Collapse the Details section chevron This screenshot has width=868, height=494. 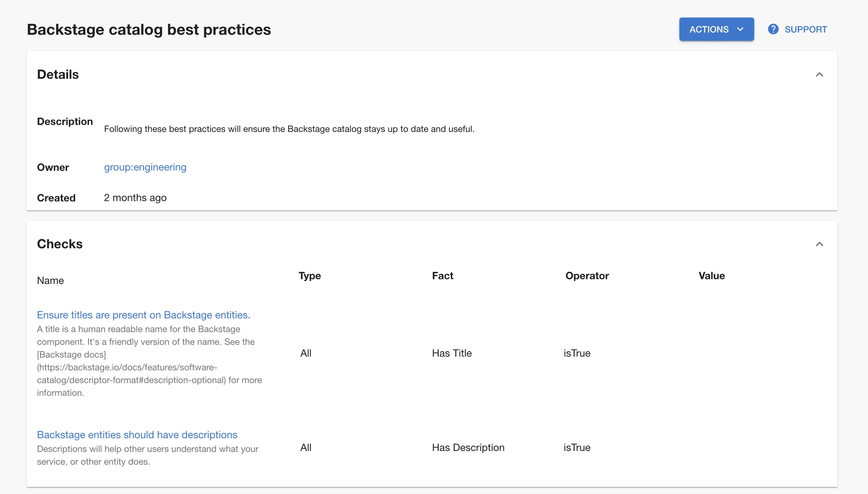click(819, 75)
